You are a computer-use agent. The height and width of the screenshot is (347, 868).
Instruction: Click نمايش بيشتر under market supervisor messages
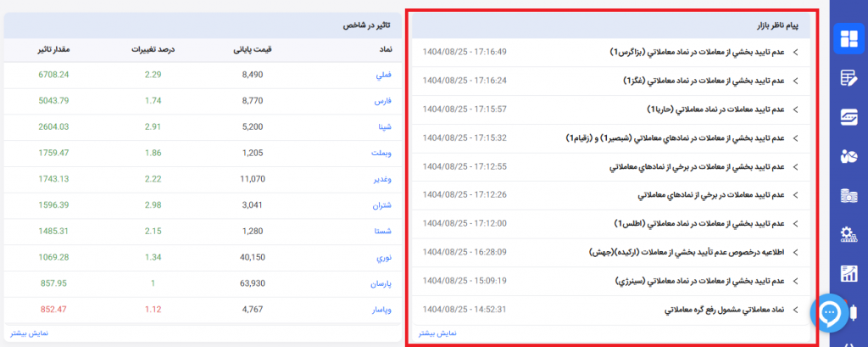[437, 333]
